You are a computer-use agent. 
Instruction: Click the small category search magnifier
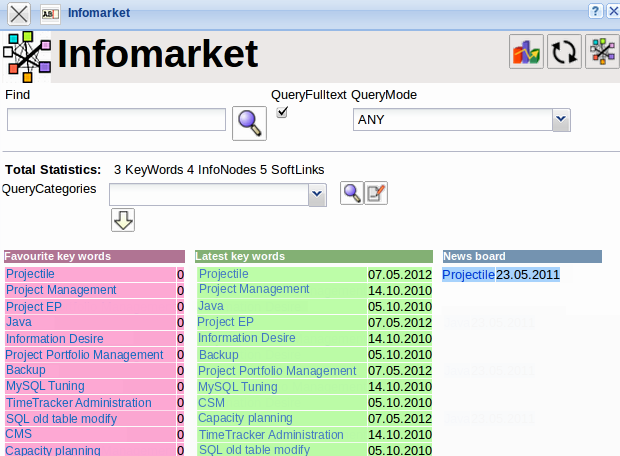click(351, 193)
